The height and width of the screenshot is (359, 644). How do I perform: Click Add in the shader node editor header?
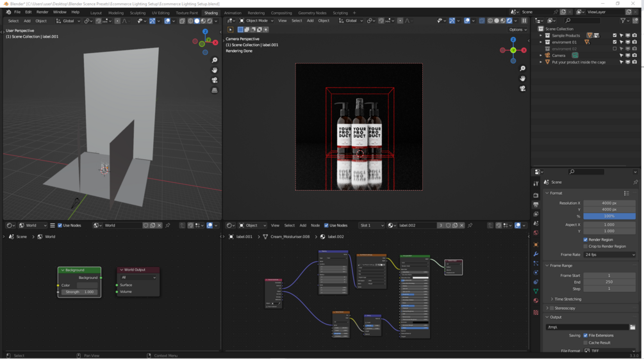302,225
